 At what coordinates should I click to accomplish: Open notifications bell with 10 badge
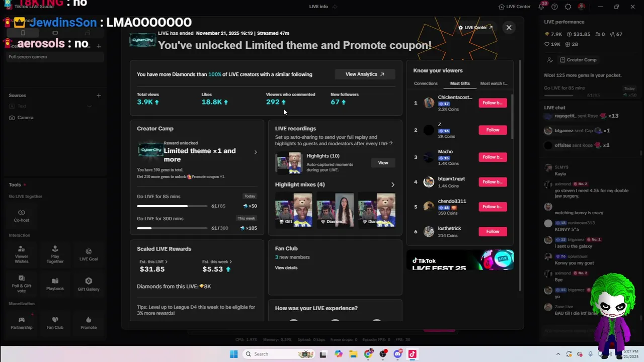click(541, 7)
